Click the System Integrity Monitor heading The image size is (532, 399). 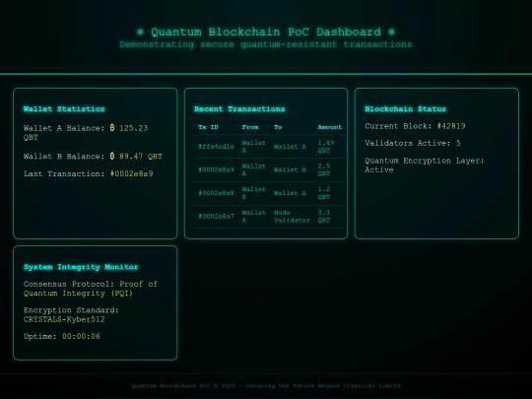pos(81,267)
